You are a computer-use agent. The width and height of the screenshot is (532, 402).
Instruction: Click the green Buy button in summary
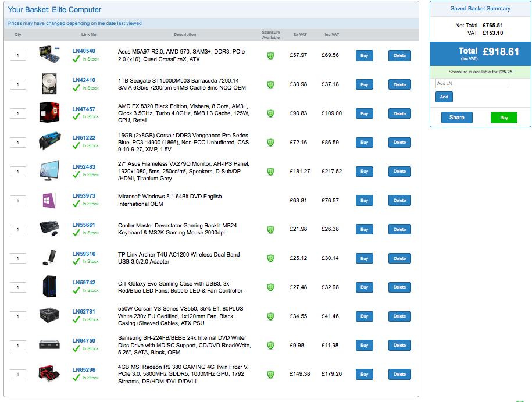[504, 118]
